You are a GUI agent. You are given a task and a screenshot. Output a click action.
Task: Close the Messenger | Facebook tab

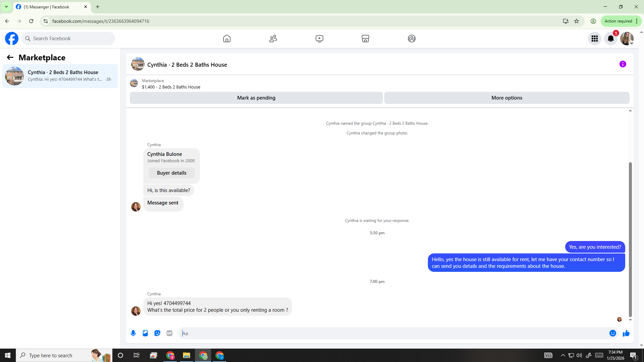coord(86,7)
